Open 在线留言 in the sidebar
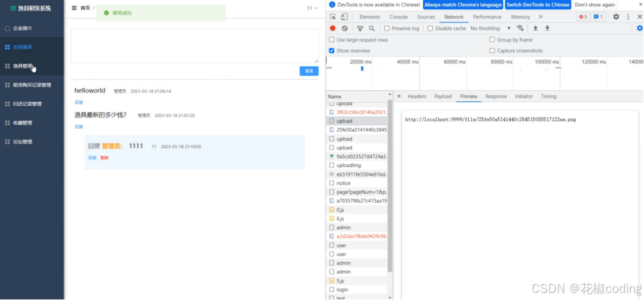Image resolution: width=644 pixels, height=300 pixels. pyautogui.click(x=32, y=47)
